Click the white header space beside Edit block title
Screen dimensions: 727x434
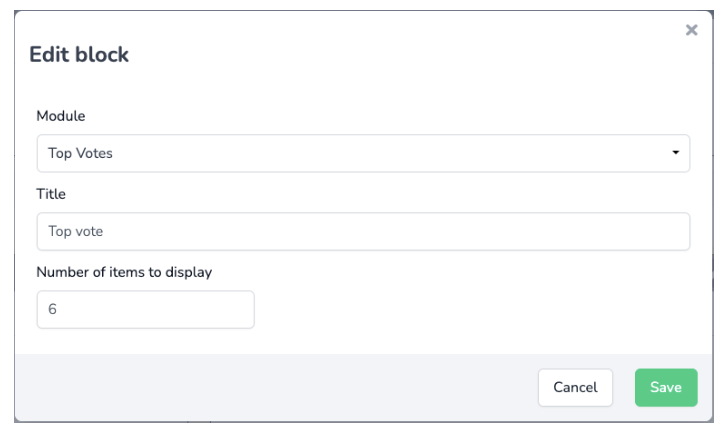point(394,54)
